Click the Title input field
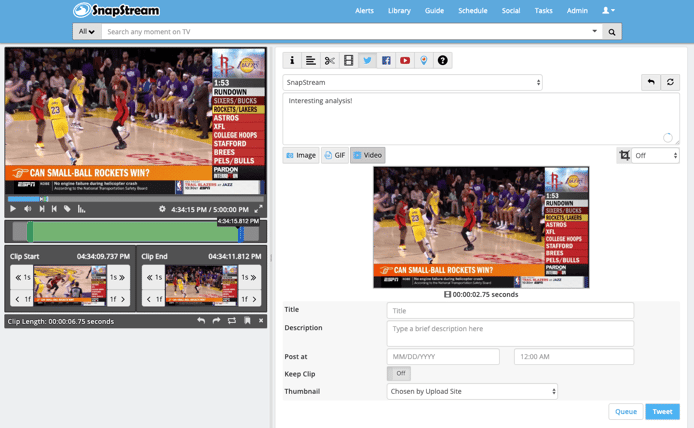This screenshot has height=428, width=694. 510,311
